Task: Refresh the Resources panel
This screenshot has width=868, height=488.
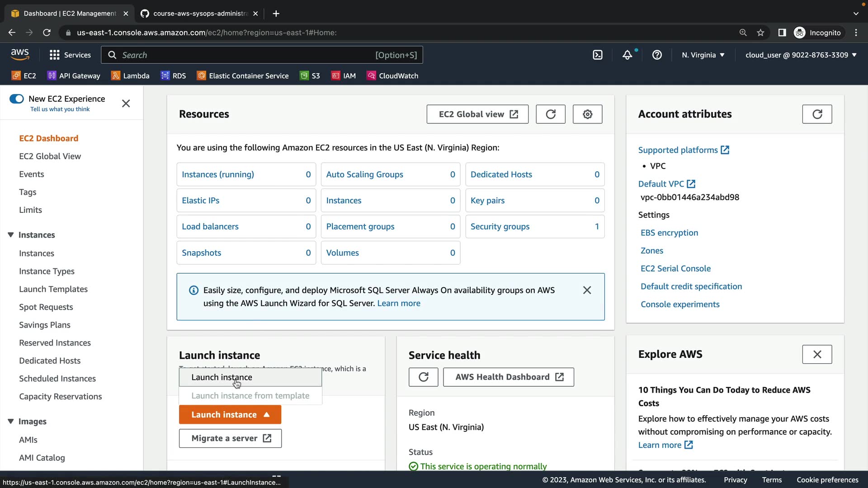Action: (x=550, y=114)
